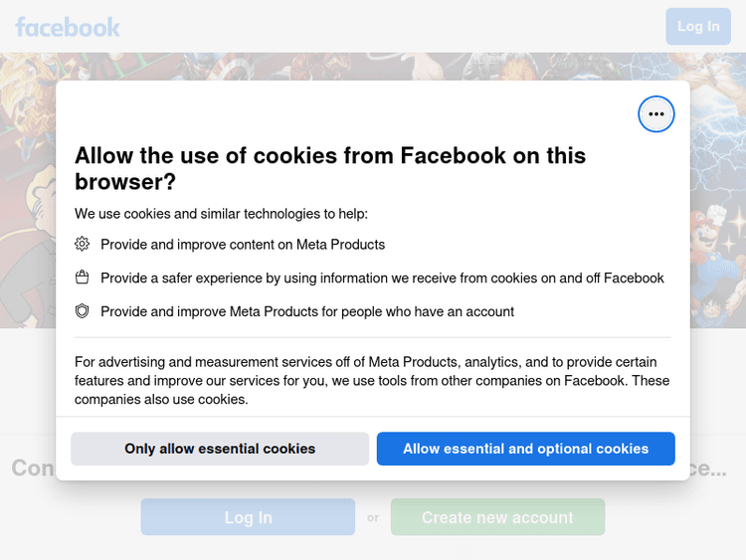Screen dimensions: 746x560
Task: Click the shopping bag safer experience icon
Action: pos(83,278)
